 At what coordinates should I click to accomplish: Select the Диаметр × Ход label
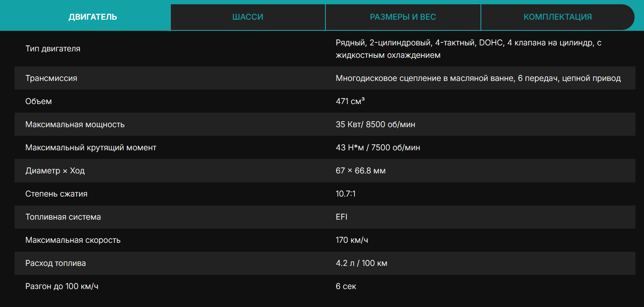point(55,171)
